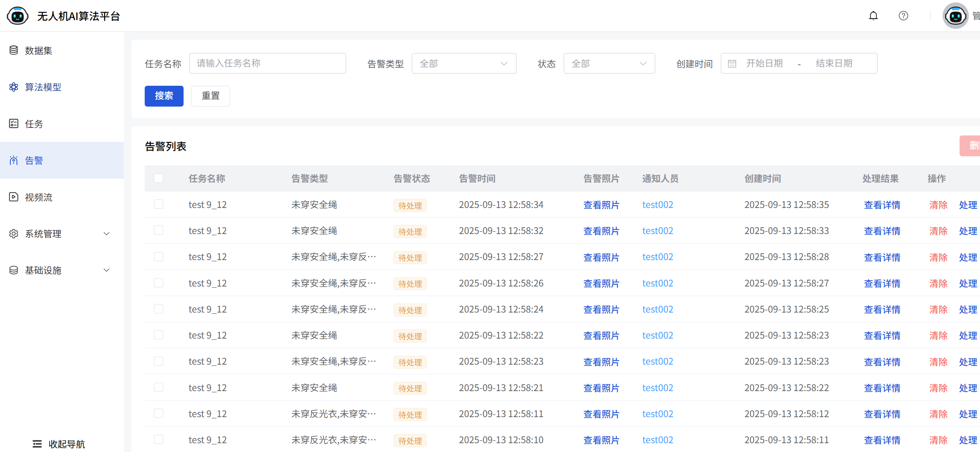This screenshot has width=980, height=452.
Task: Click the blue 搜索 button
Action: (164, 96)
